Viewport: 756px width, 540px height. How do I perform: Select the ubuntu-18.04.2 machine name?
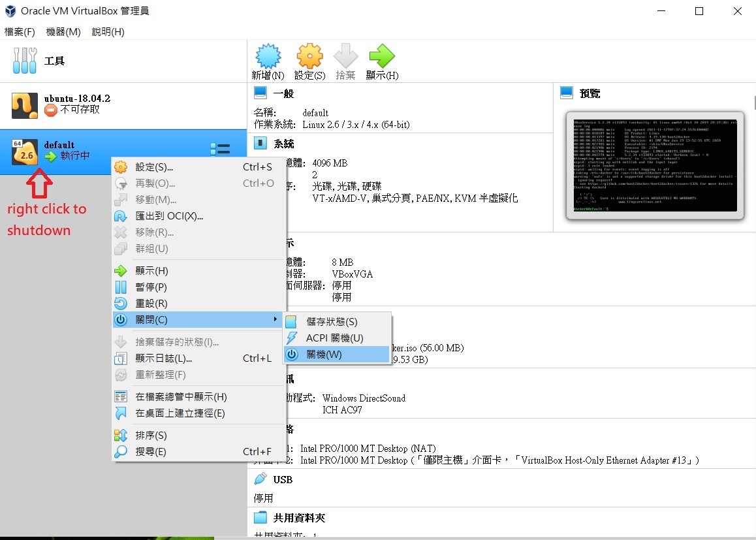[x=77, y=99]
